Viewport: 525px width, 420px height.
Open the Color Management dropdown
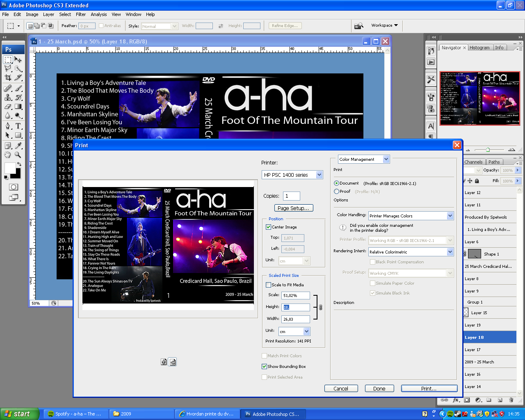click(x=363, y=159)
